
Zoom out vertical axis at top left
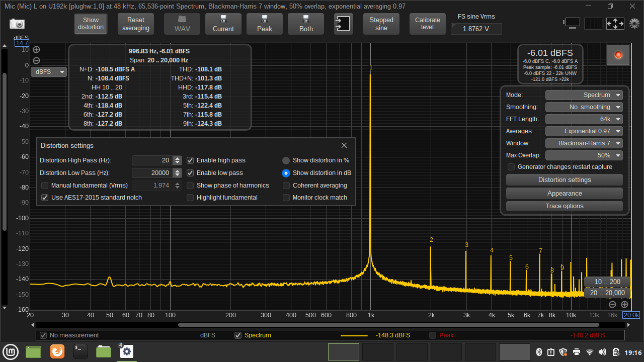[x=36, y=60]
